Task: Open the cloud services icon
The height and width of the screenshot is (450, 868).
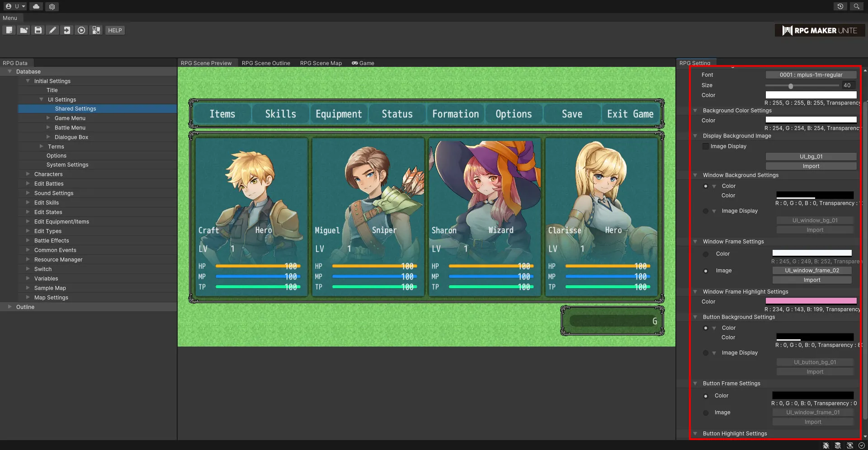Action: coord(36,6)
